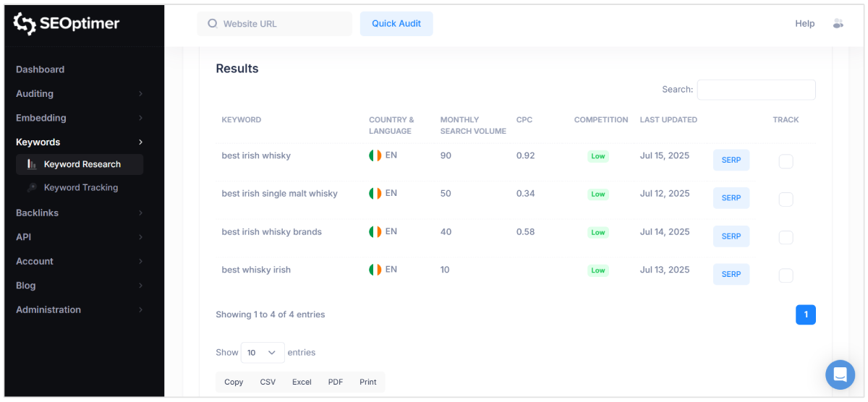Go to Dashboard in the sidebar
Viewport: 868px width, 402px height.
[x=41, y=69]
